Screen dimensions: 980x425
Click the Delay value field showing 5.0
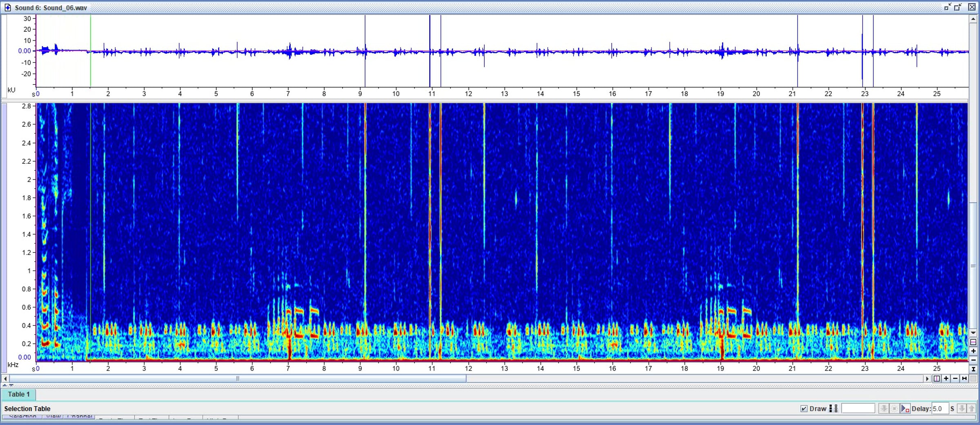tap(940, 409)
